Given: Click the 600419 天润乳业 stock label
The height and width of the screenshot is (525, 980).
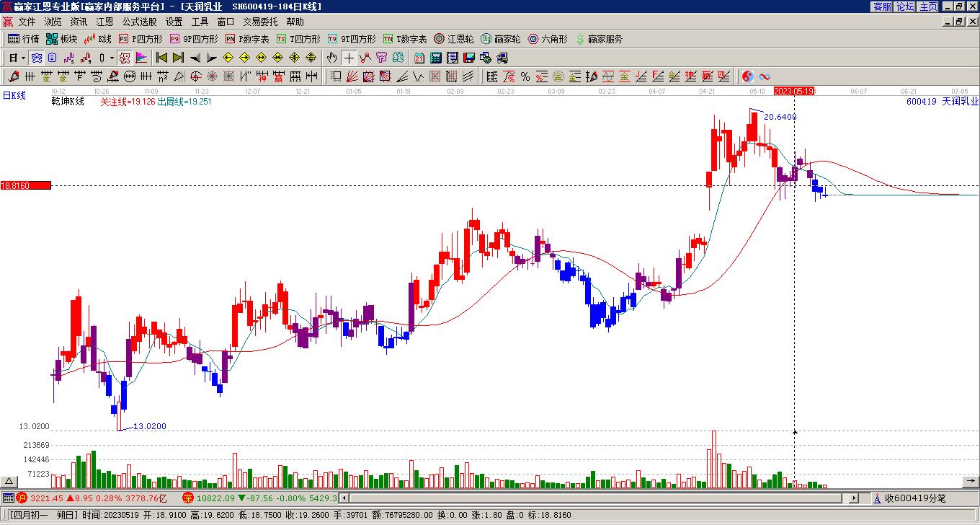Looking at the screenshot, I should [x=943, y=102].
